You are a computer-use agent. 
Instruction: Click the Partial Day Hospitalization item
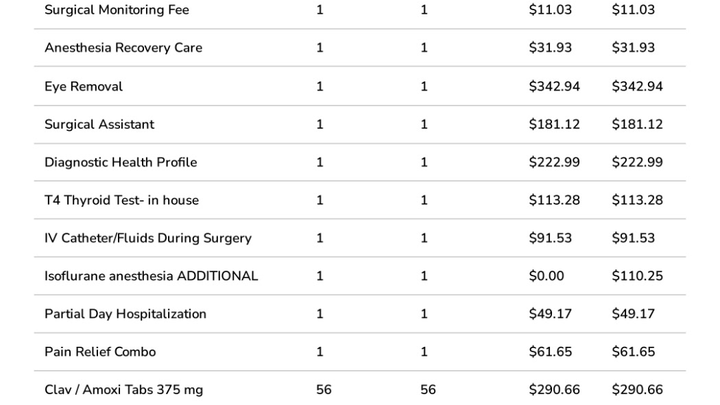(125, 314)
